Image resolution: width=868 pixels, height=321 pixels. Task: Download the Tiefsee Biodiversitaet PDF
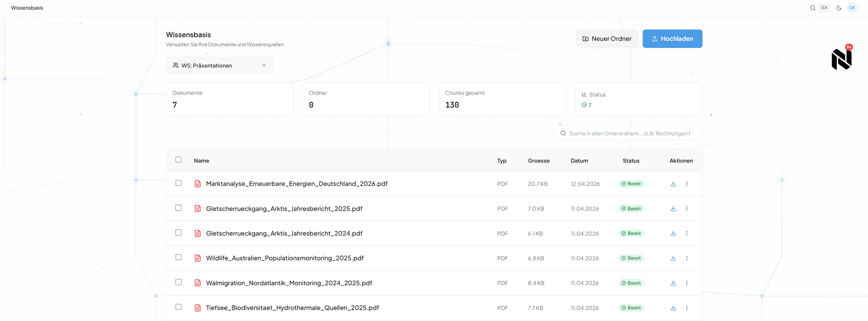pos(673,308)
